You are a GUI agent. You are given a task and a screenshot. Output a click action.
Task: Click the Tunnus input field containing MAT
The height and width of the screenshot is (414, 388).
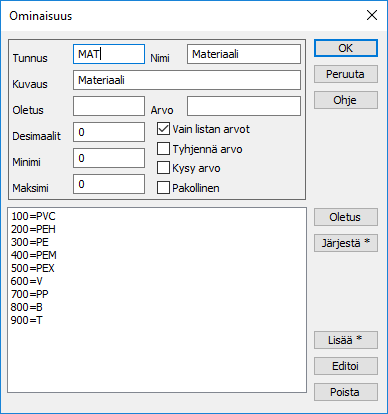109,54
